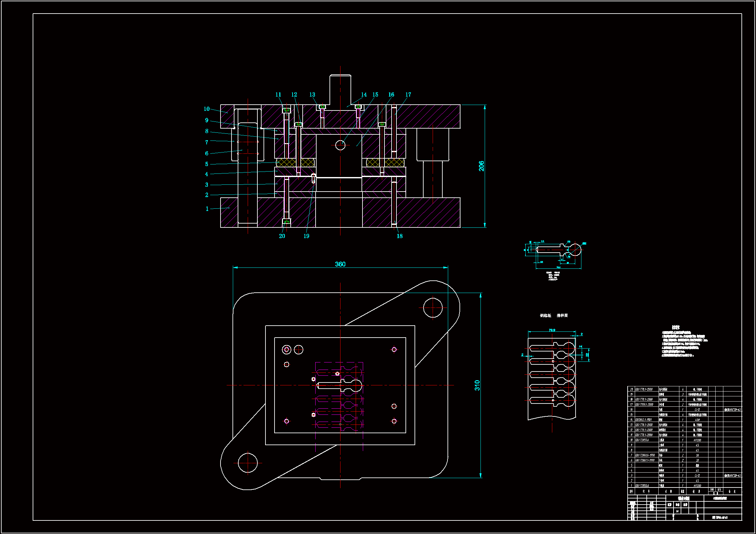Click part balloon number 10

206,109
